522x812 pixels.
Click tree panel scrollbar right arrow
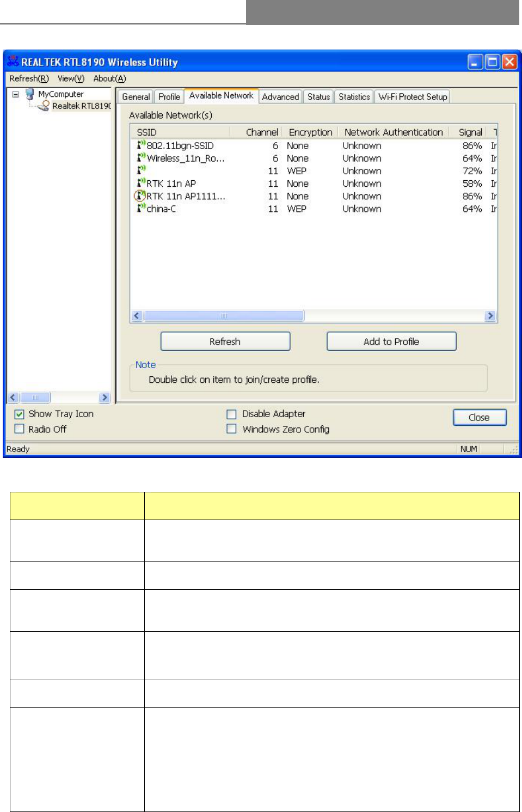(x=105, y=398)
